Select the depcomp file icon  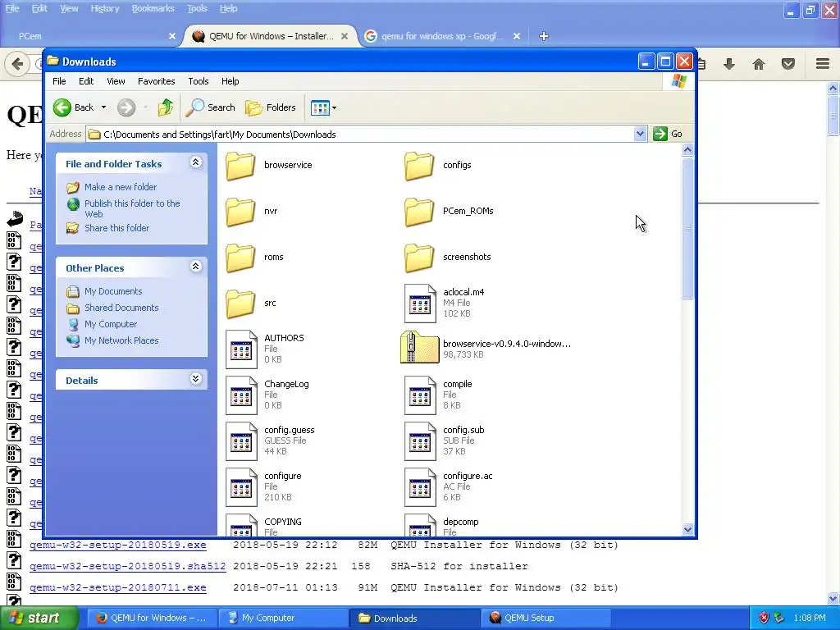(420, 525)
